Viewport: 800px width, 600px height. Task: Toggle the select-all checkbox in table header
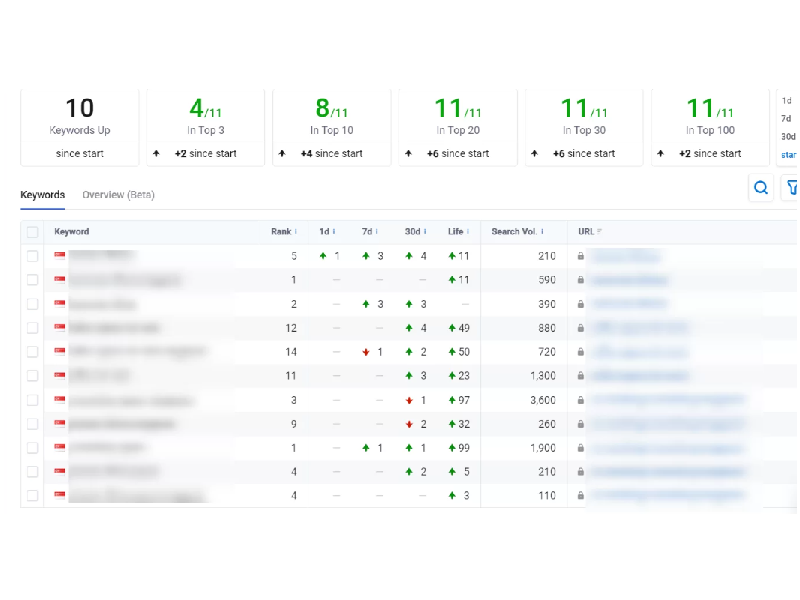(x=33, y=232)
